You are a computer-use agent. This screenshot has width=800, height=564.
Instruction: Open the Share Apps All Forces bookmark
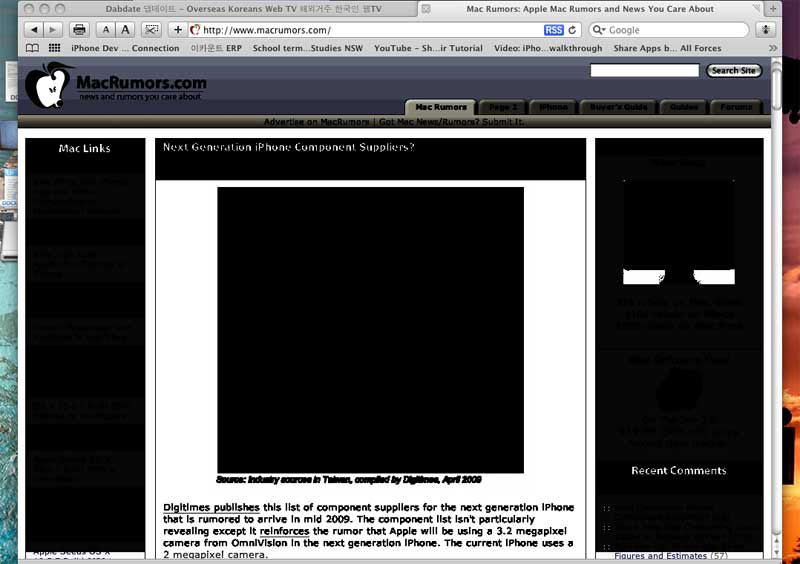667,48
